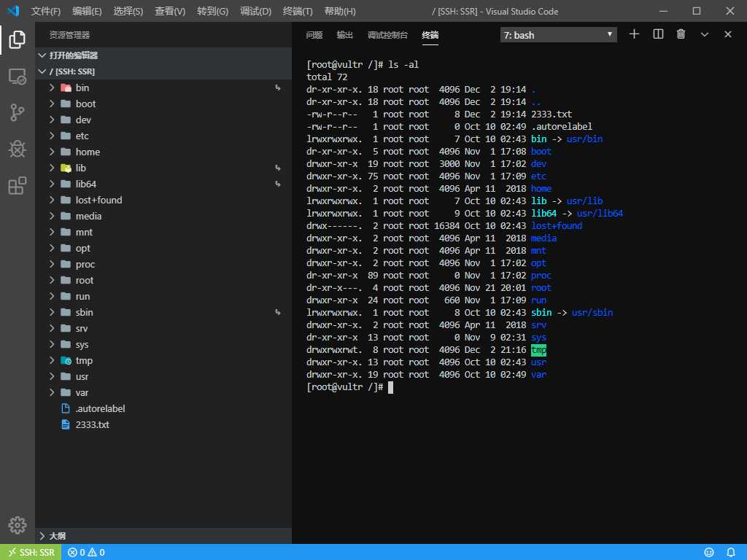Screen dimensions: 747x560
Task: Open the 编辑(E) menu
Action: (88, 11)
